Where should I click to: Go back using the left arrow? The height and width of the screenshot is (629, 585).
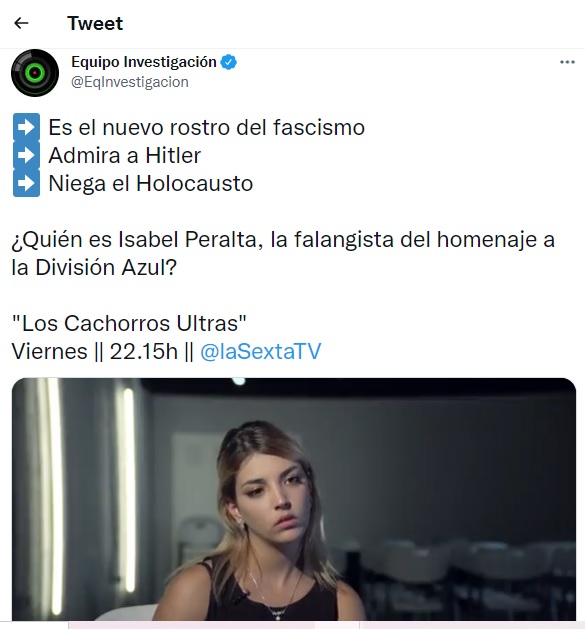pos(21,23)
